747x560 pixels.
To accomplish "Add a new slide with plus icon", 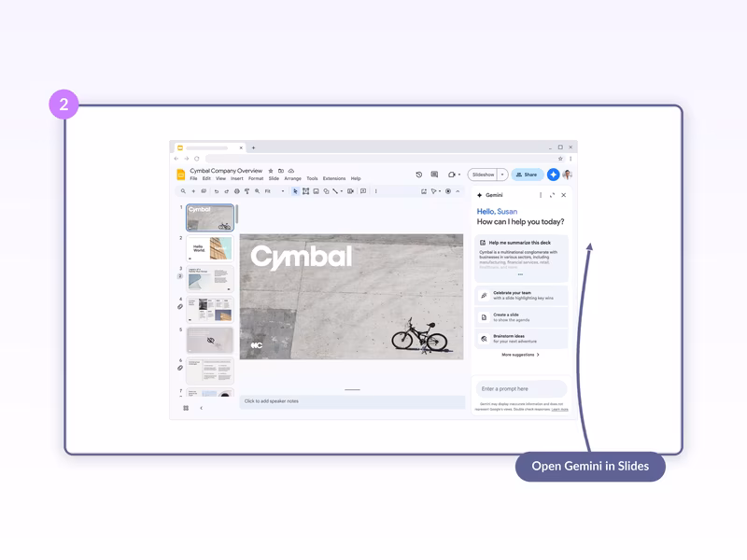I will pos(193,191).
